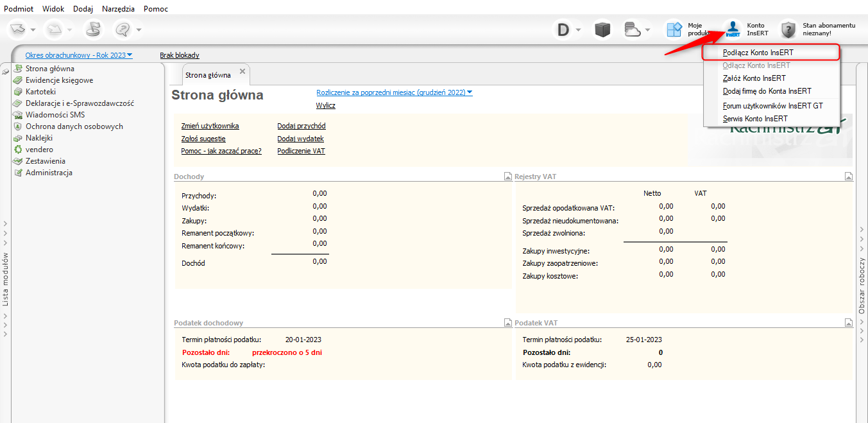This screenshot has width=868, height=423.
Task: Select Podłącz Konto InsERT menu entry
Action: (x=772, y=53)
